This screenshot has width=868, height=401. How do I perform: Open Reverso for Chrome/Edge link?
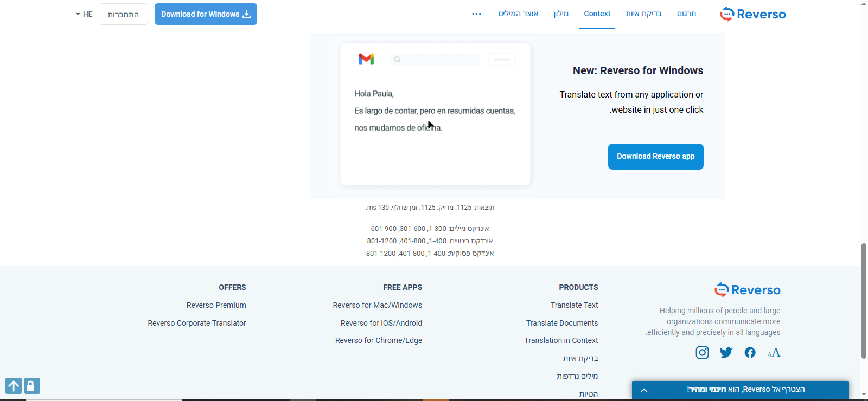point(379,340)
